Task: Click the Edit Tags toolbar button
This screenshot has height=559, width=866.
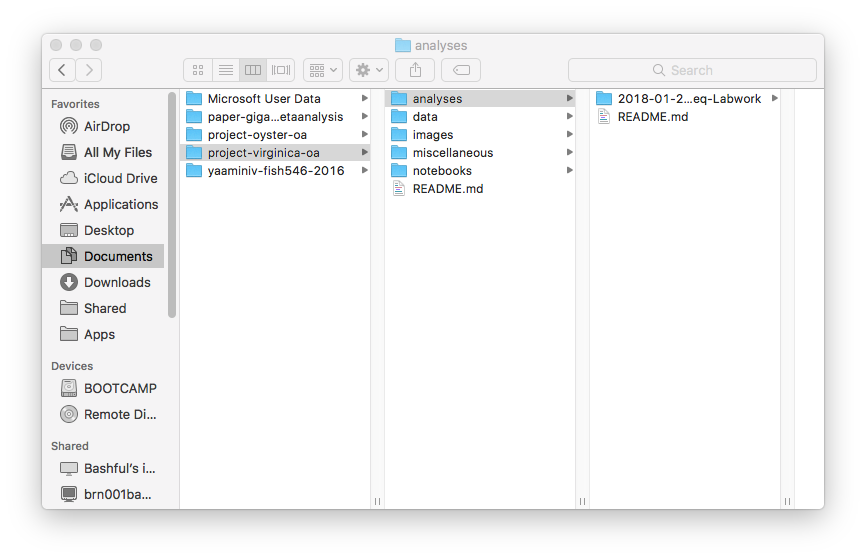Action: click(461, 70)
